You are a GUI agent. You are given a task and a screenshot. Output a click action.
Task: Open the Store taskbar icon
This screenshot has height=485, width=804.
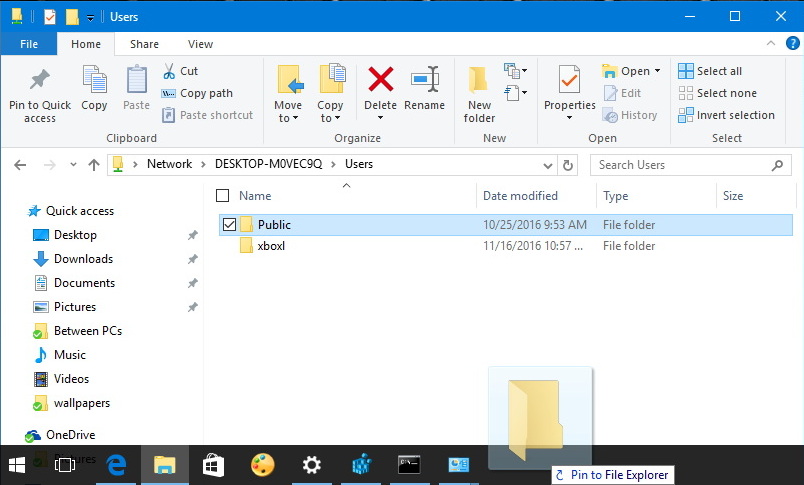point(213,465)
